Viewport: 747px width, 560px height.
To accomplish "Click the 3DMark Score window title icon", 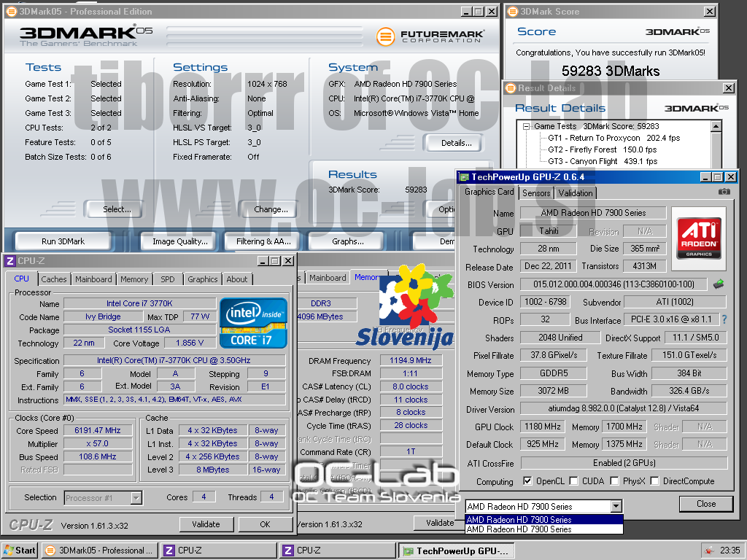I will point(513,12).
